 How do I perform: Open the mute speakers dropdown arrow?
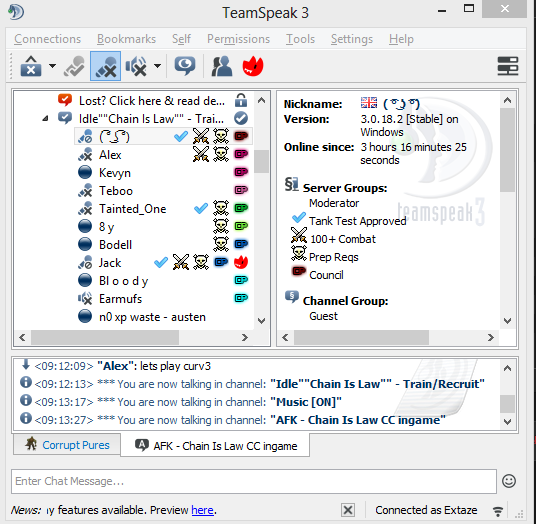[x=157, y=66]
